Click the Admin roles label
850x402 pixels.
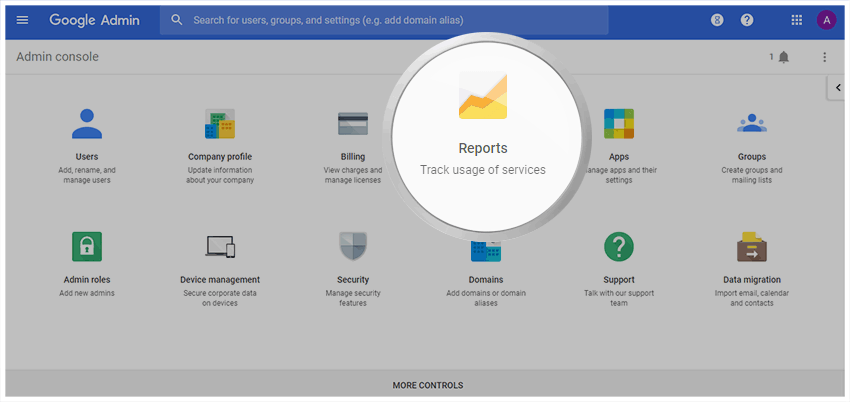click(87, 280)
